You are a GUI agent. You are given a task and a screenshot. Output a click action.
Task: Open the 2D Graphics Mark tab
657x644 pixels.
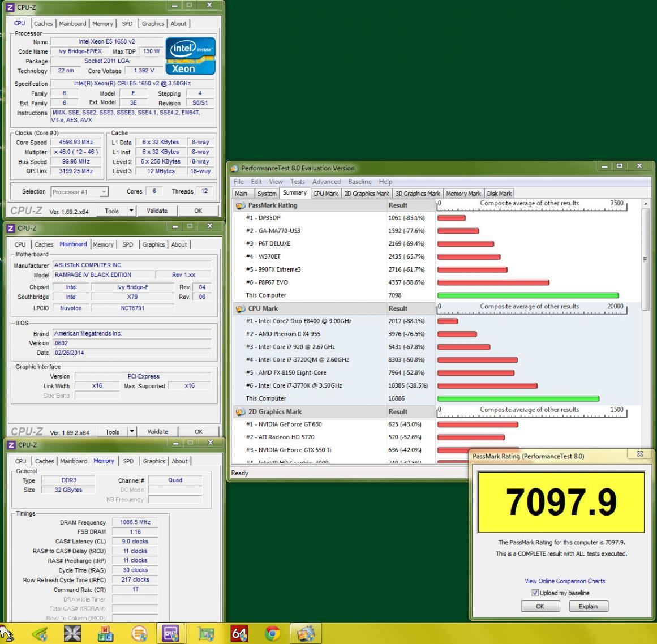[367, 194]
